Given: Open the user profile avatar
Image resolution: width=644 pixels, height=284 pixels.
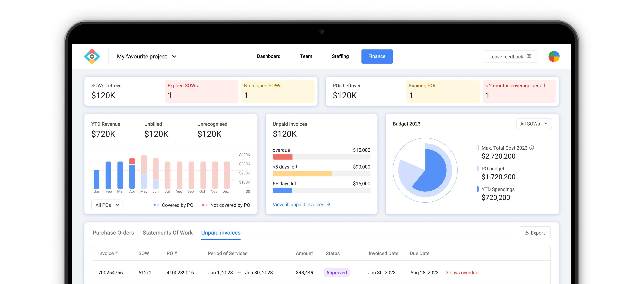Looking at the screenshot, I should [554, 56].
